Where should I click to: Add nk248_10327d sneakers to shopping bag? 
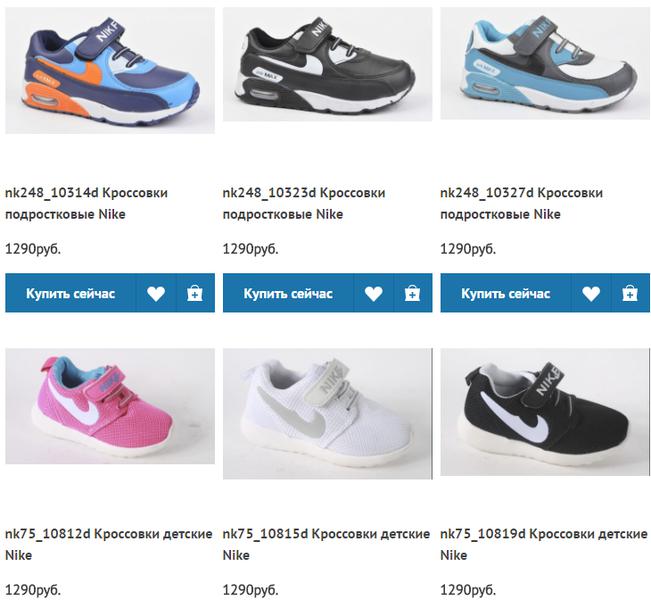click(630, 293)
